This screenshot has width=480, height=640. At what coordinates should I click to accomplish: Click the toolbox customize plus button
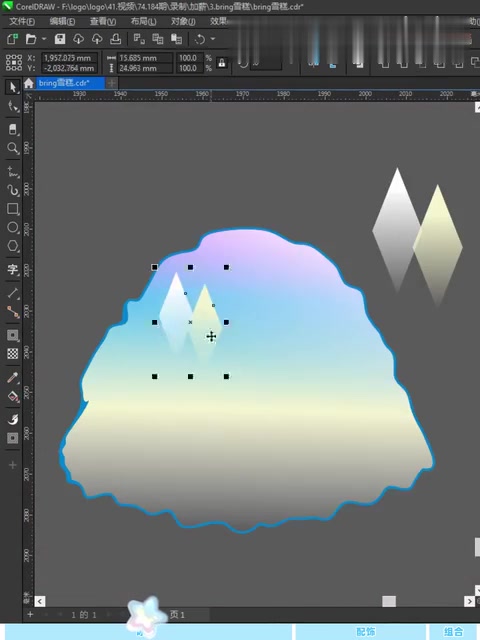12,465
